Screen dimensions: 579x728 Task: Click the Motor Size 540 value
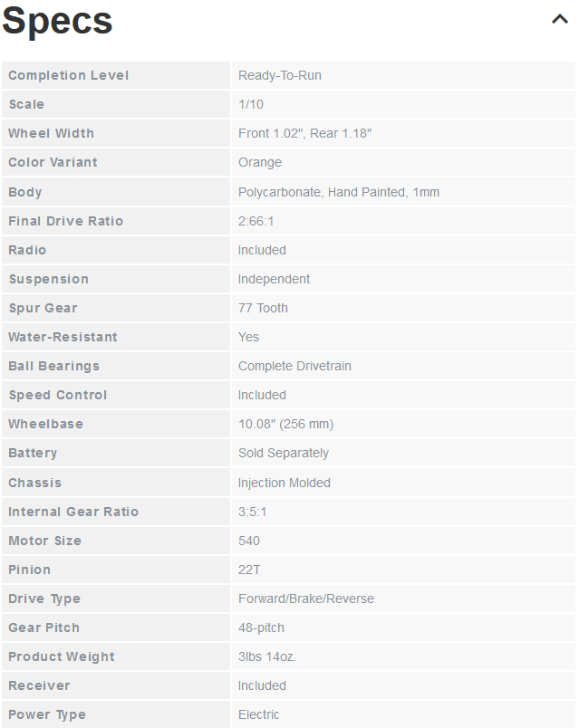point(249,541)
